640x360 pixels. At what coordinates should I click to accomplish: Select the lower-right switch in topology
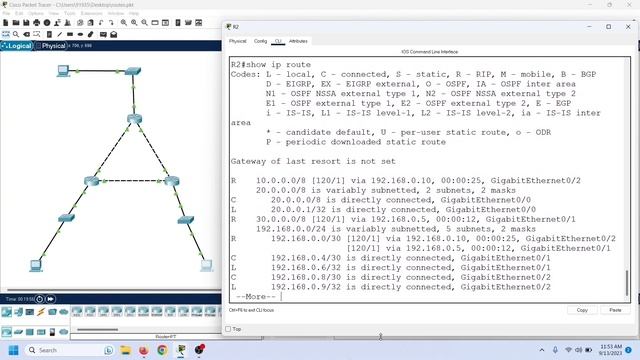186,220
